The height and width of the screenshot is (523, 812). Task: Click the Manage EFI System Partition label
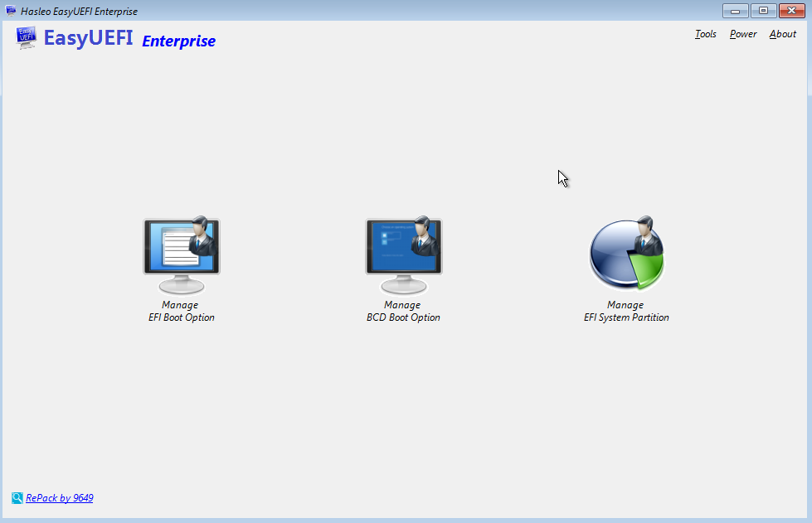coord(626,312)
